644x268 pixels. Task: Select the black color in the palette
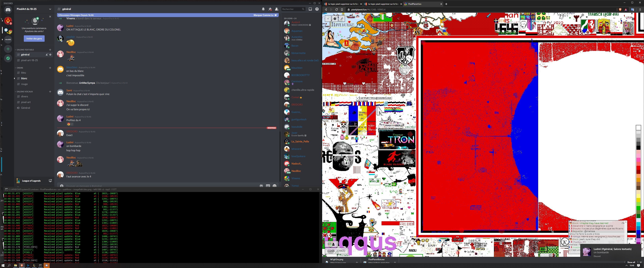(x=638, y=148)
